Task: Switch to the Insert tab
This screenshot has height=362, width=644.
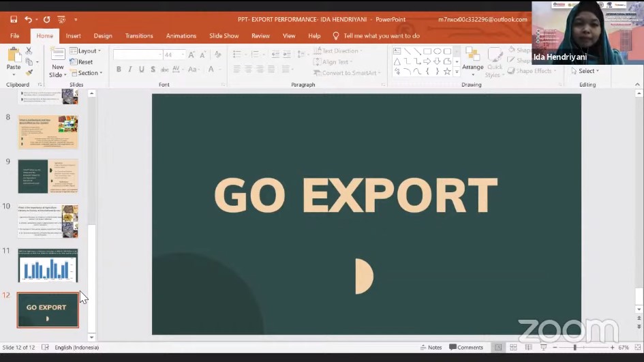Action: coord(73,35)
